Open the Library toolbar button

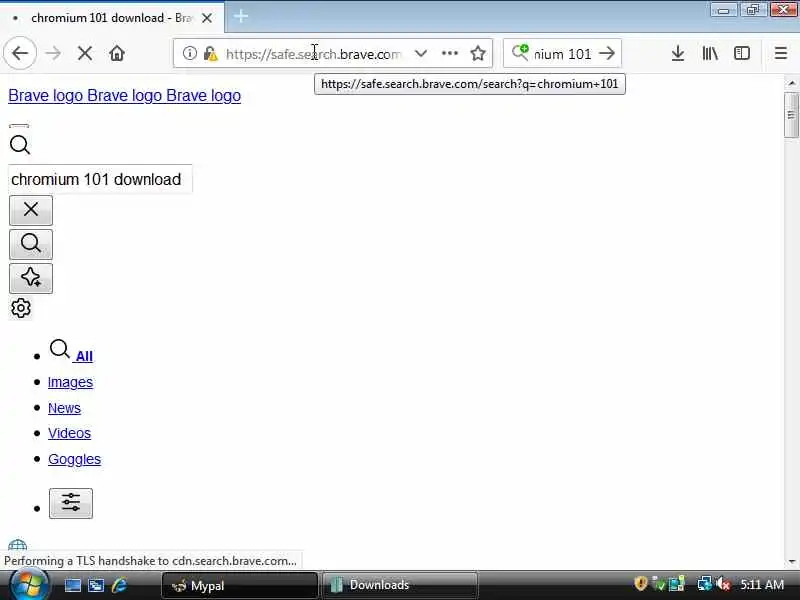(x=710, y=53)
